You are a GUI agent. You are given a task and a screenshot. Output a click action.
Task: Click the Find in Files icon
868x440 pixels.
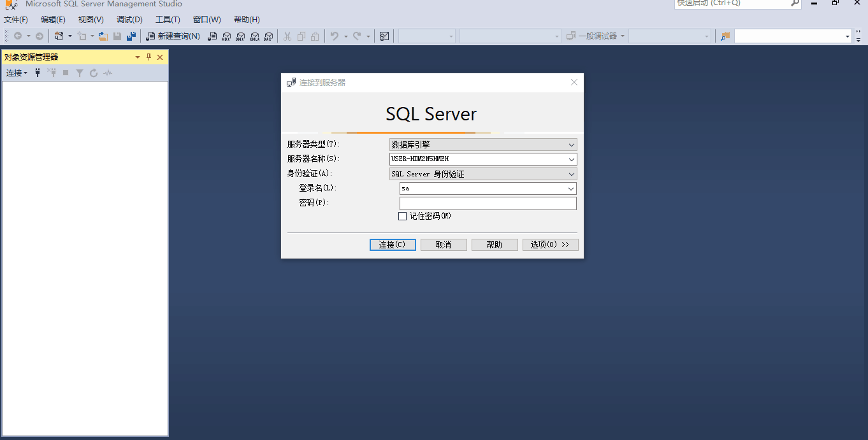[725, 36]
